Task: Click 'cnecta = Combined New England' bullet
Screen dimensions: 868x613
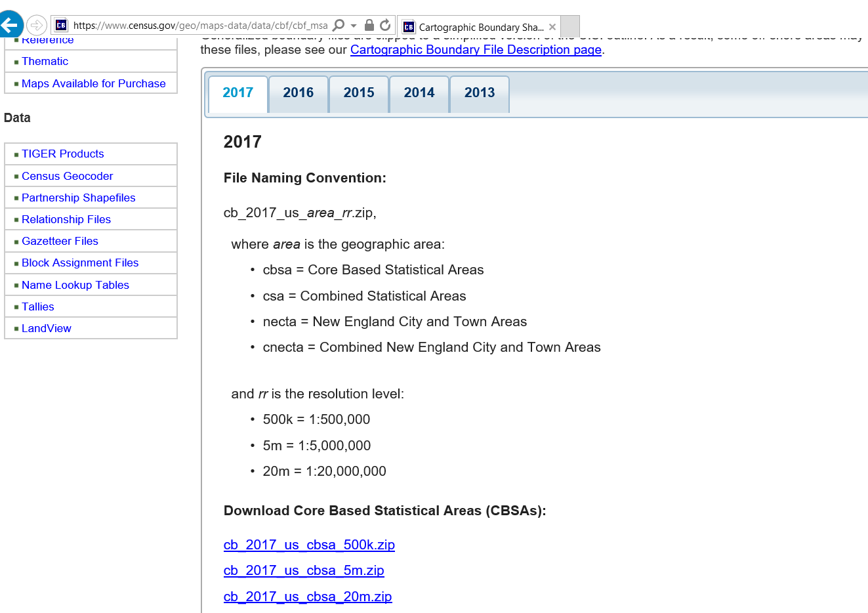Action: tap(432, 347)
